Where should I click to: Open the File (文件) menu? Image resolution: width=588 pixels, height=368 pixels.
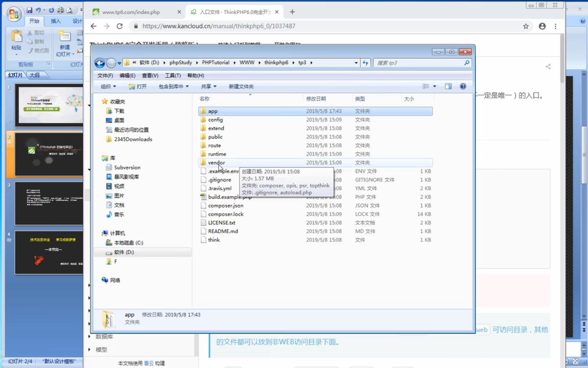105,75
